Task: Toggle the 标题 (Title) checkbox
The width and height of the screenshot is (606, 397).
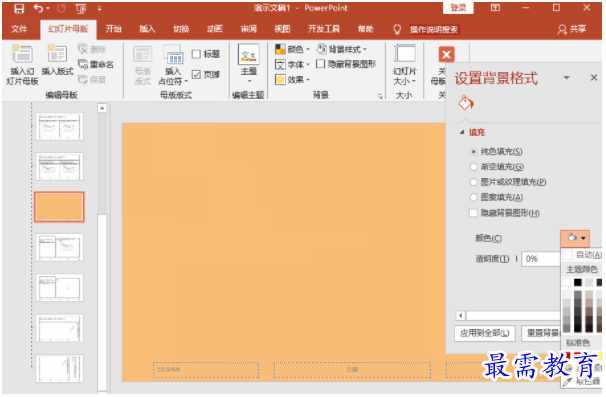Action: pyautogui.click(x=196, y=54)
